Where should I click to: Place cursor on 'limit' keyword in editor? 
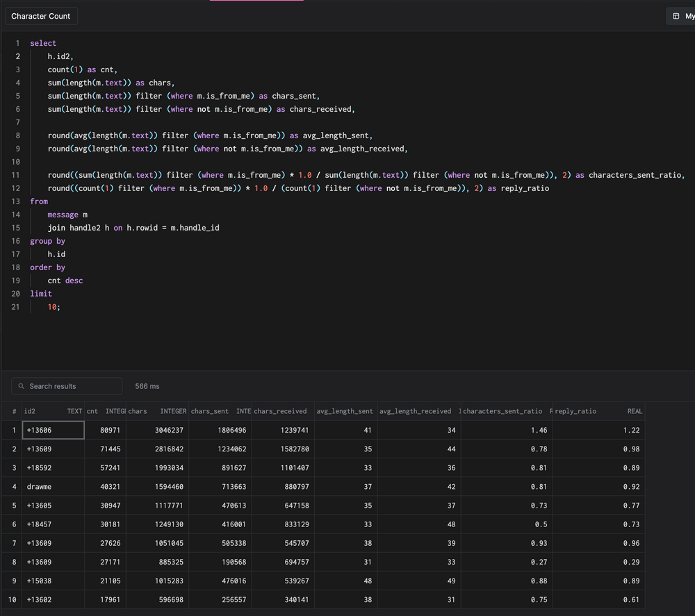pyautogui.click(x=41, y=294)
